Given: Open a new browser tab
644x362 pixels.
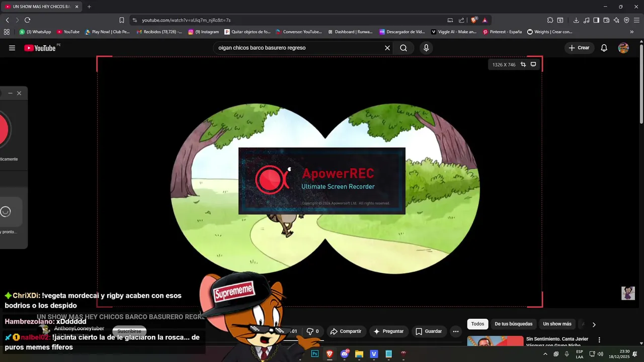Looking at the screenshot, I should tap(89, 7).
